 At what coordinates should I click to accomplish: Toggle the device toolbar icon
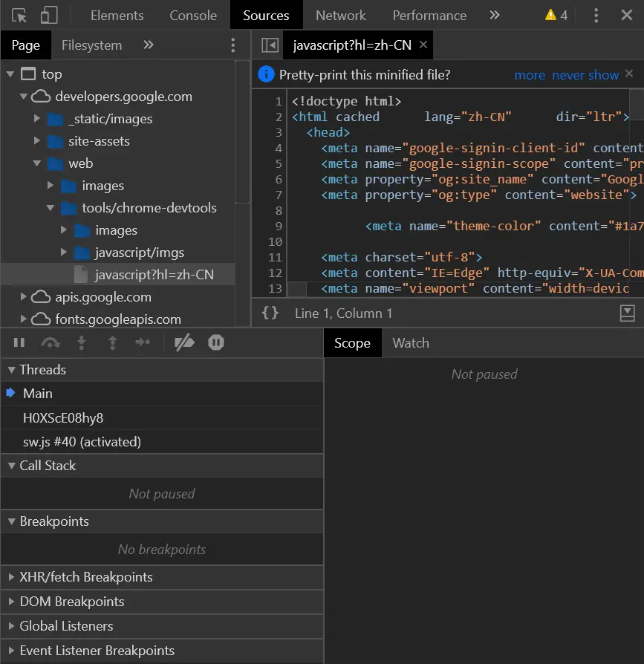click(49, 15)
